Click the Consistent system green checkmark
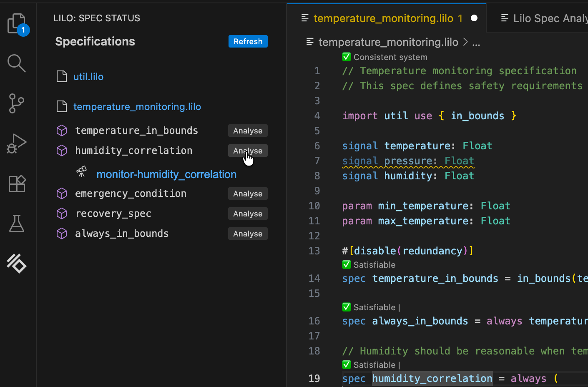The image size is (588, 387). point(347,57)
